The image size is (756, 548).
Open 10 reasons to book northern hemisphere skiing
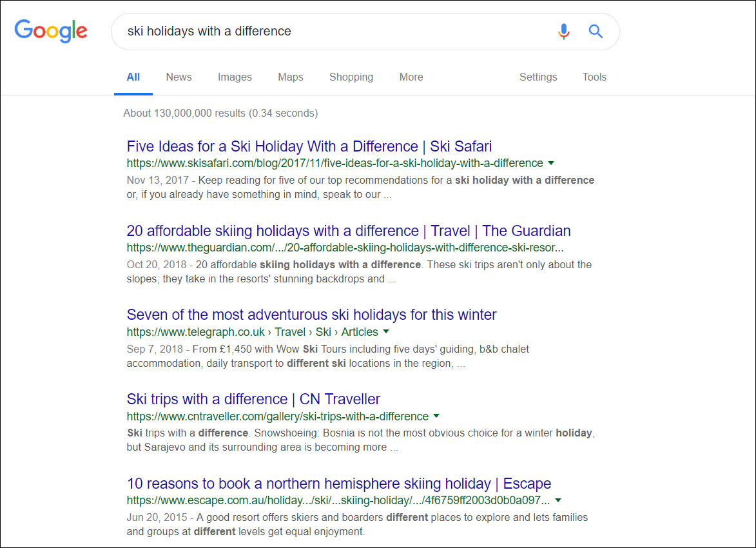point(339,484)
